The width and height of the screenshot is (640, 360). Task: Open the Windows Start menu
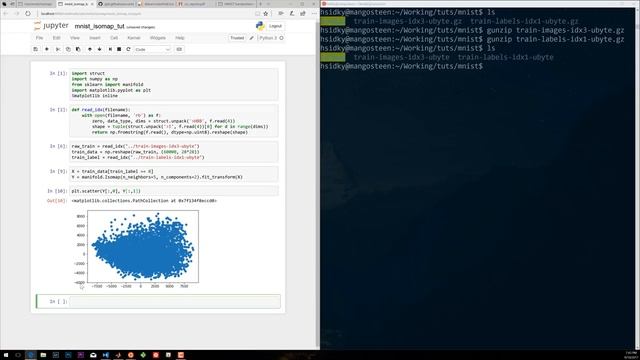6,355
